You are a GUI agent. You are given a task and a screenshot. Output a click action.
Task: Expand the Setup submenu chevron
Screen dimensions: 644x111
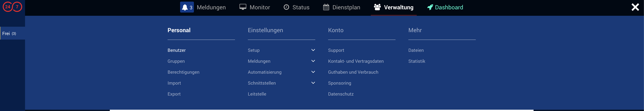[313, 50]
